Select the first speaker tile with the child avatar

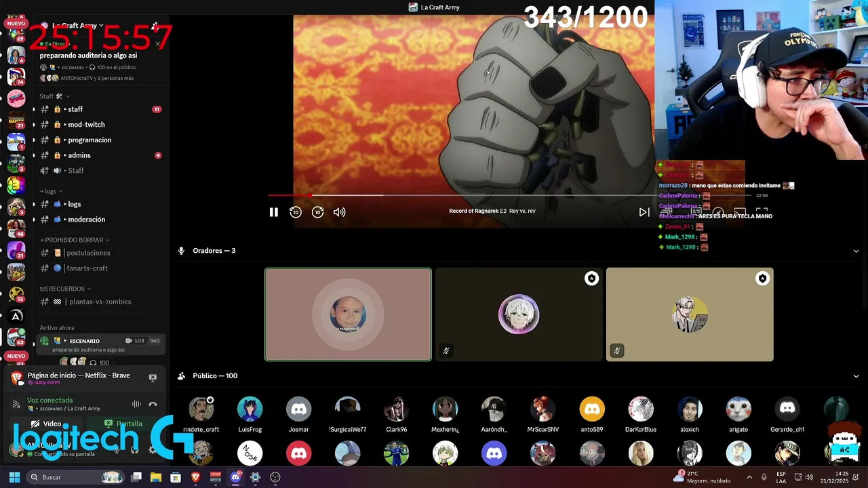pos(348,314)
